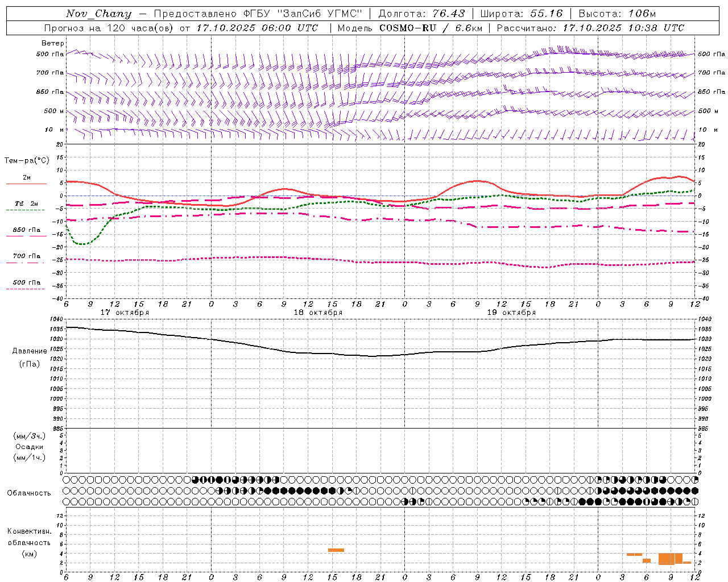This screenshot has width=728, height=582.
Task: Click the 'Высота: 106м' elevation value
Action: tap(617, 14)
